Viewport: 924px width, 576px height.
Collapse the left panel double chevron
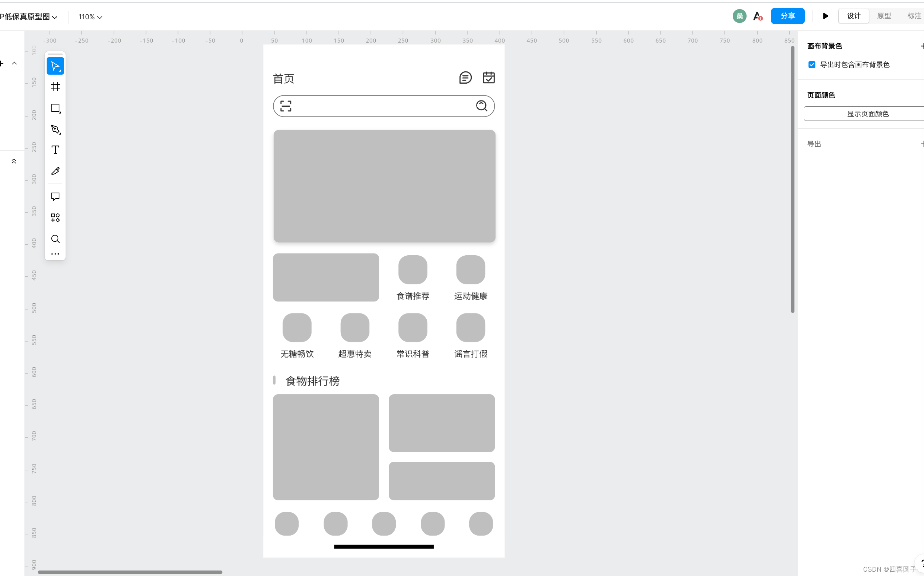point(14,161)
